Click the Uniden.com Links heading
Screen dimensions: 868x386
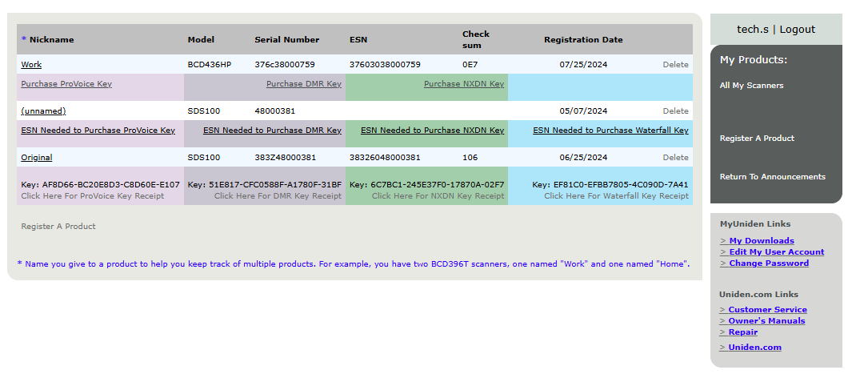758,294
